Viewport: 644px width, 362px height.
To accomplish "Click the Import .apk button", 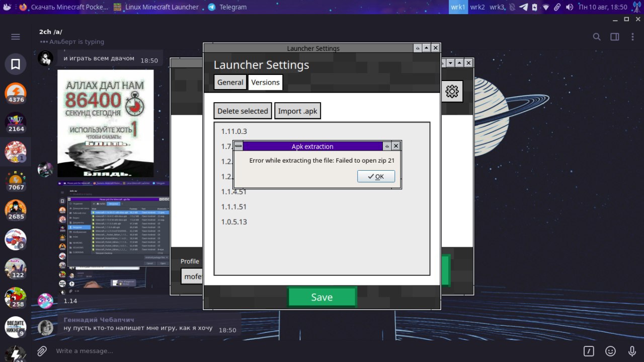I will 297,111.
